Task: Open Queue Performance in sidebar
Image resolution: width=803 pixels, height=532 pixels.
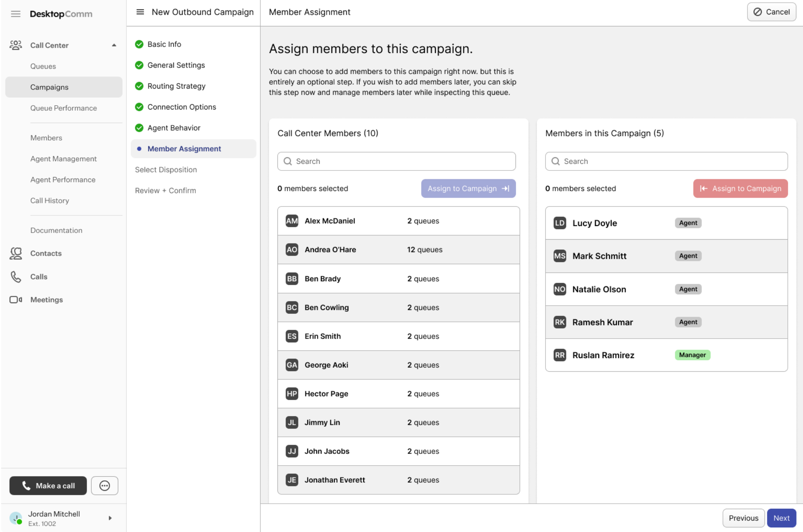Action: pyautogui.click(x=64, y=108)
